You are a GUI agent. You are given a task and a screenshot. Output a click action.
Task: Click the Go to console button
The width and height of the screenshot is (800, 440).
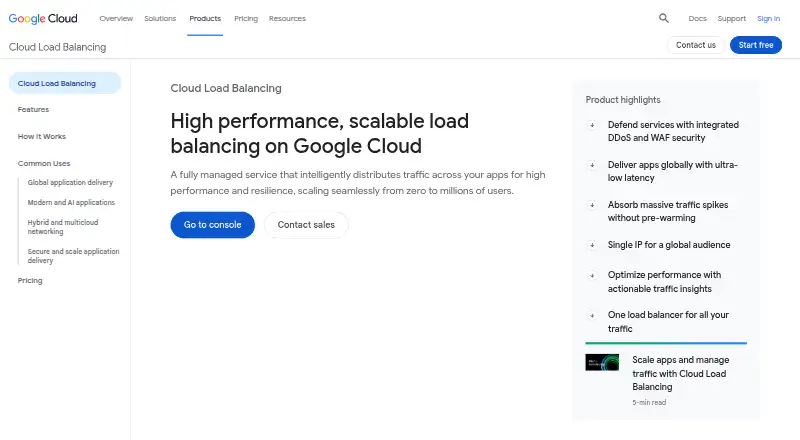coord(212,225)
